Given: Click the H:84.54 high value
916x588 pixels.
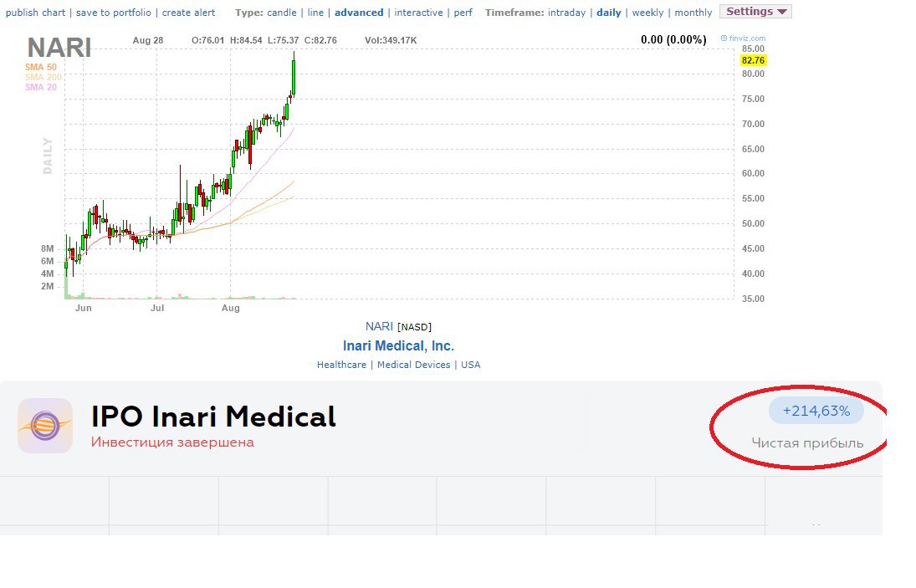Looking at the screenshot, I should (x=246, y=40).
